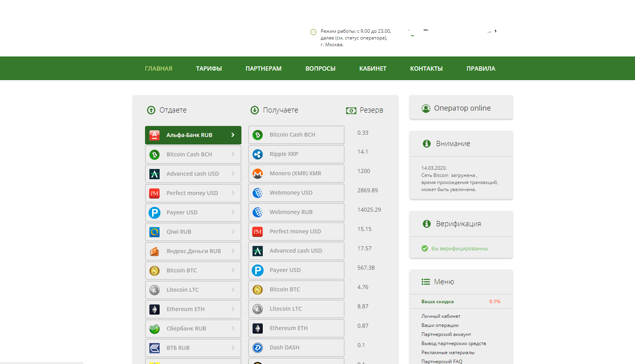Click the Вы верифицированны status checkmark

pyautogui.click(x=425, y=248)
